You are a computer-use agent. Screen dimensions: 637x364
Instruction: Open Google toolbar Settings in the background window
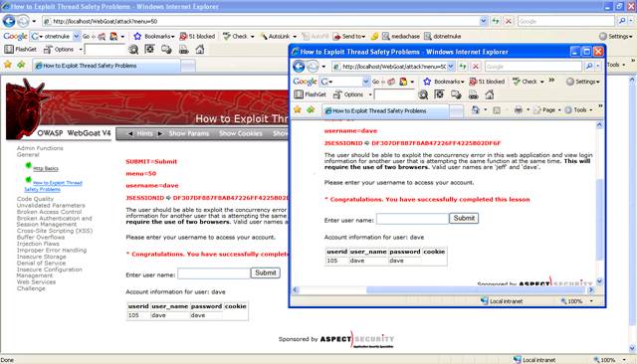616,36
